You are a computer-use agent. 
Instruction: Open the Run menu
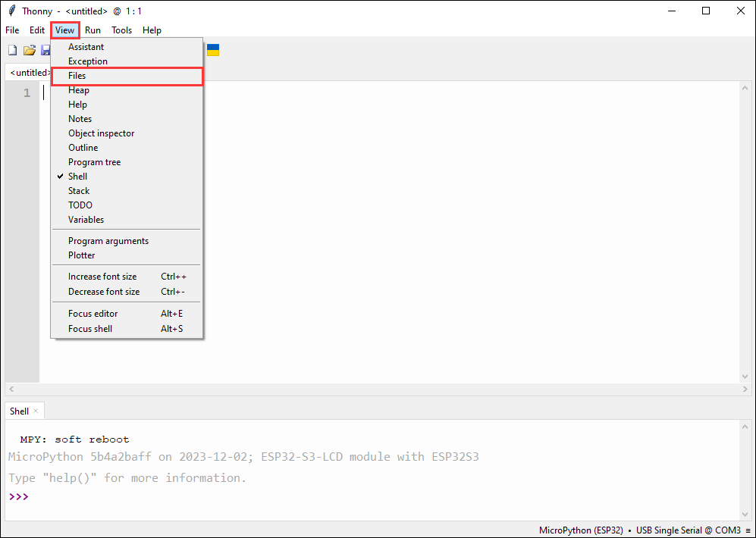(93, 30)
